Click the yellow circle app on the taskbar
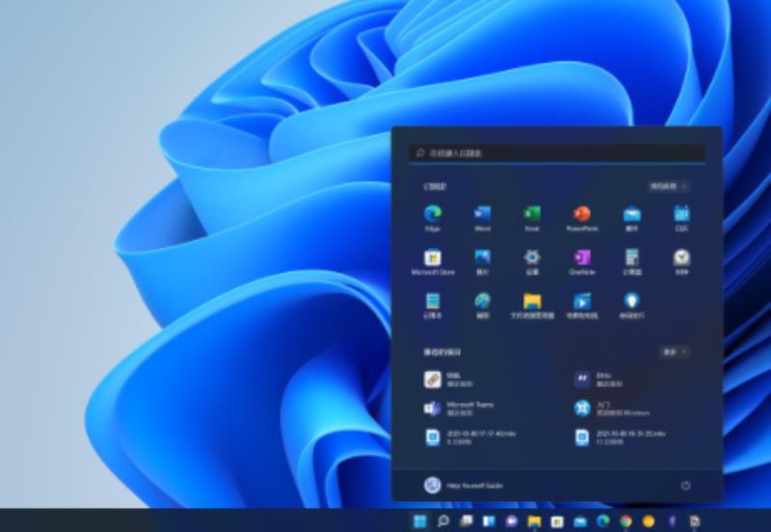The width and height of the screenshot is (771, 532). tap(649, 520)
